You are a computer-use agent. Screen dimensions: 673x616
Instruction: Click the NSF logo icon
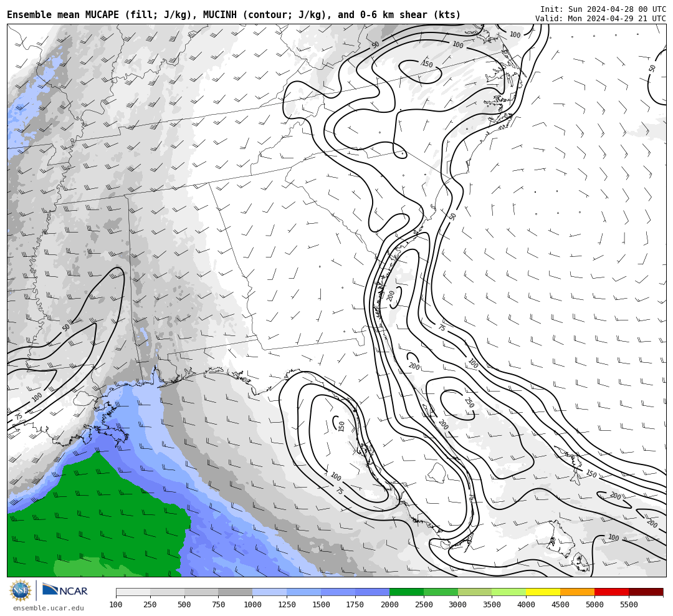(21, 590)
